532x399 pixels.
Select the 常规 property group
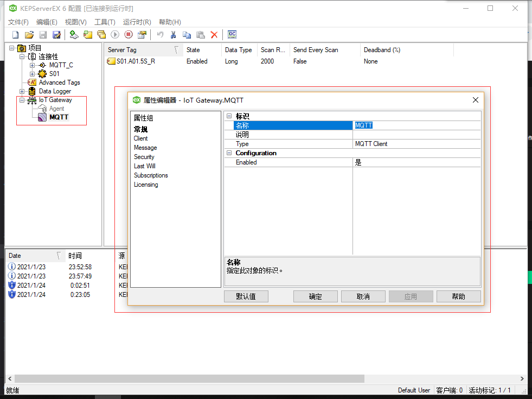point(141,129)
